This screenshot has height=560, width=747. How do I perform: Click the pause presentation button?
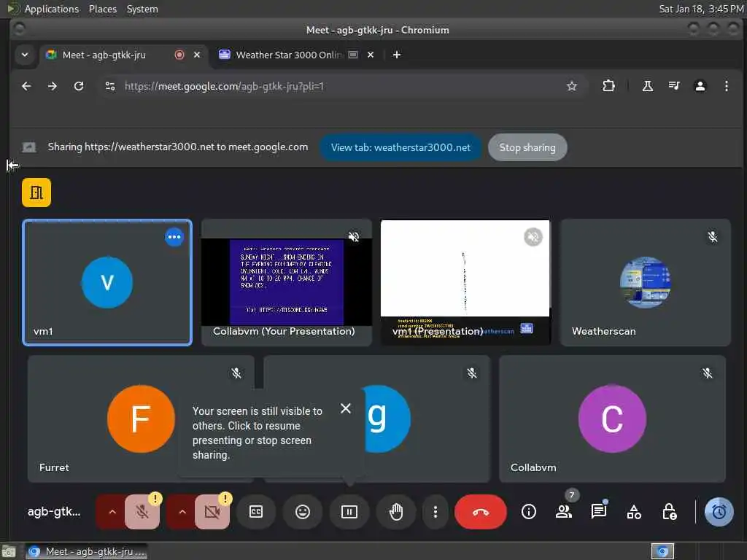coord(349,512)
